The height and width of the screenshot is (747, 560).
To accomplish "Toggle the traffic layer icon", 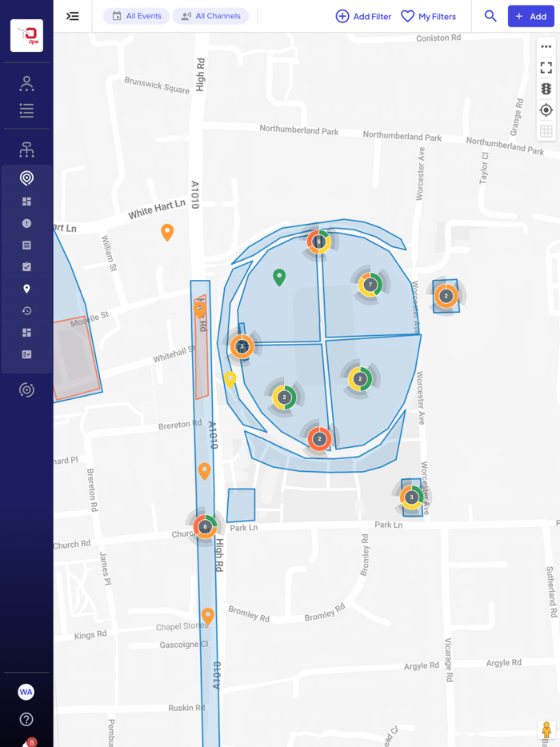I will [546, 89].
